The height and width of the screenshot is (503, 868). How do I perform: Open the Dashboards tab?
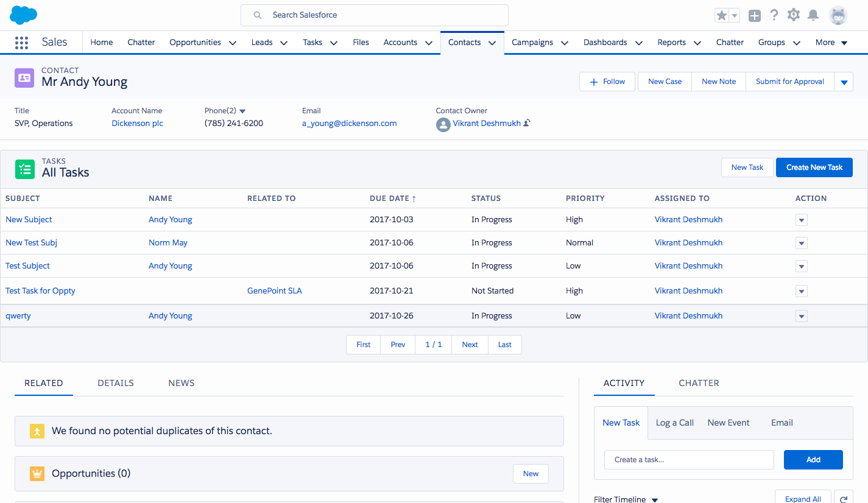tap(605, 43)
